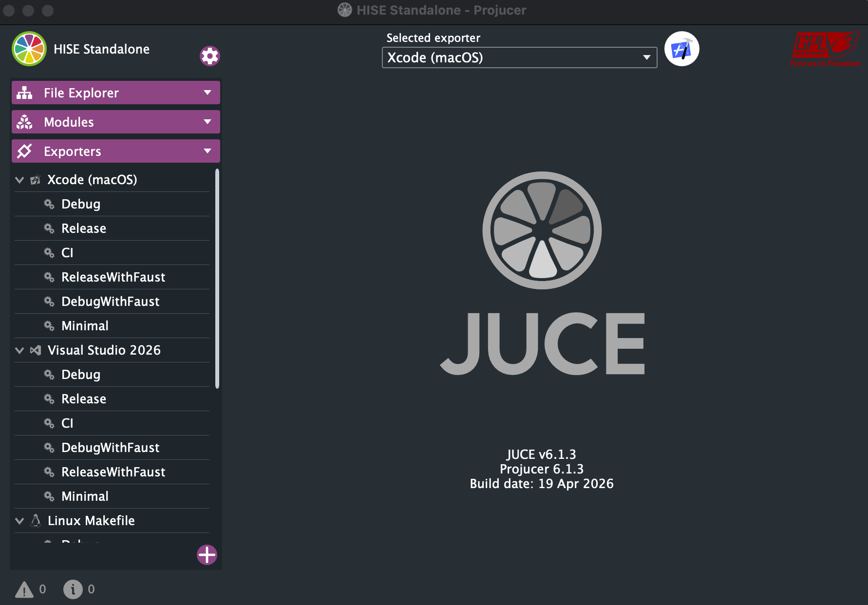Collapse the Linux Makefile chevron
The image size is (868, 605).
[19, 521]
